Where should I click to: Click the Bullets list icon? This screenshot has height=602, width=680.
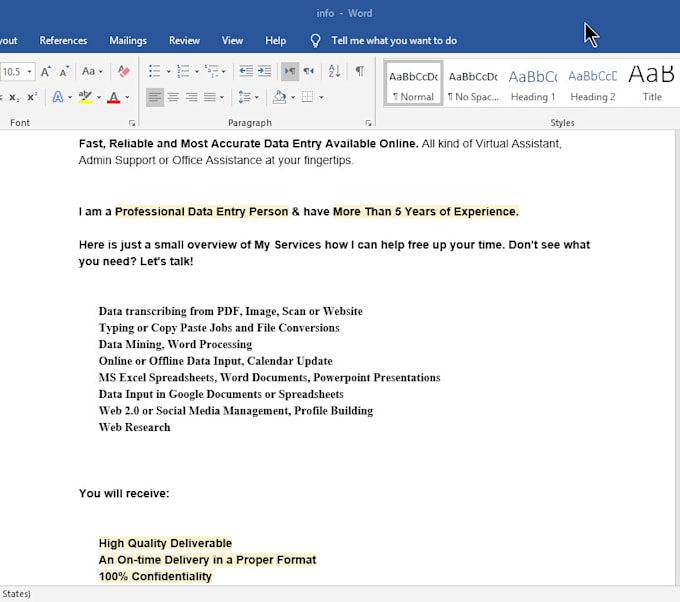coord(154,71)
